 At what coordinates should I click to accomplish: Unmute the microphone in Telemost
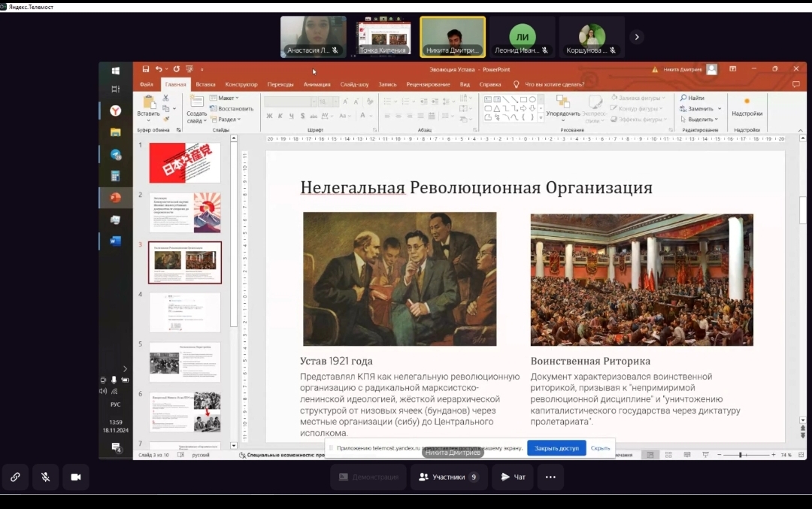click(x=46, y=477)
